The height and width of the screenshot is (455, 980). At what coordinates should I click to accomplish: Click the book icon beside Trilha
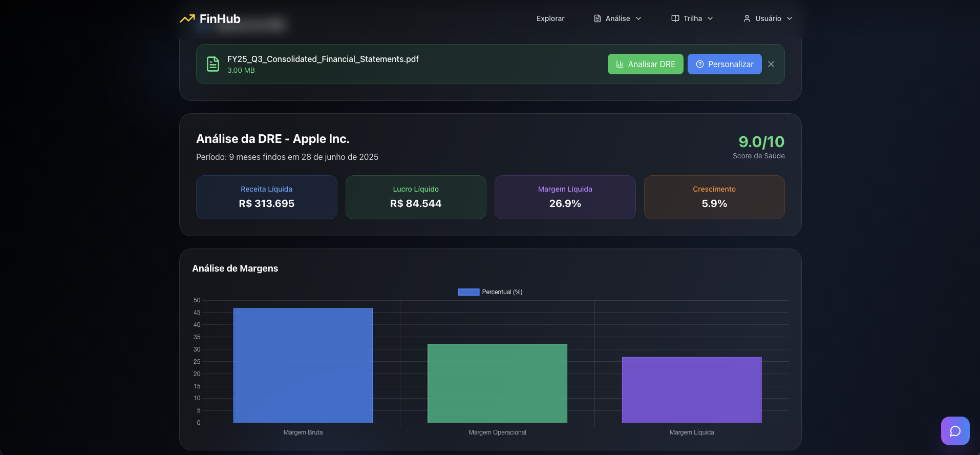click(675, 18)
